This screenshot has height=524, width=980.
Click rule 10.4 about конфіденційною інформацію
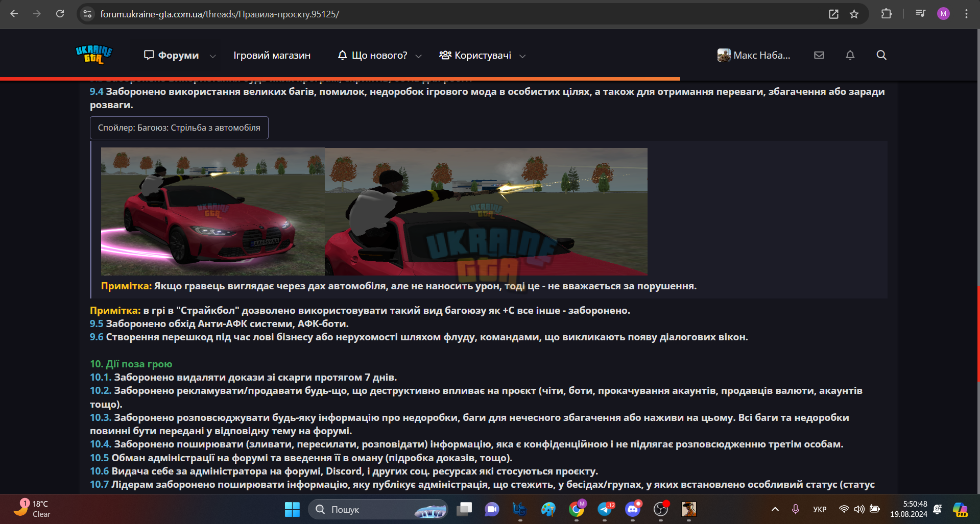pyautogui.click(x=466, y=444)
